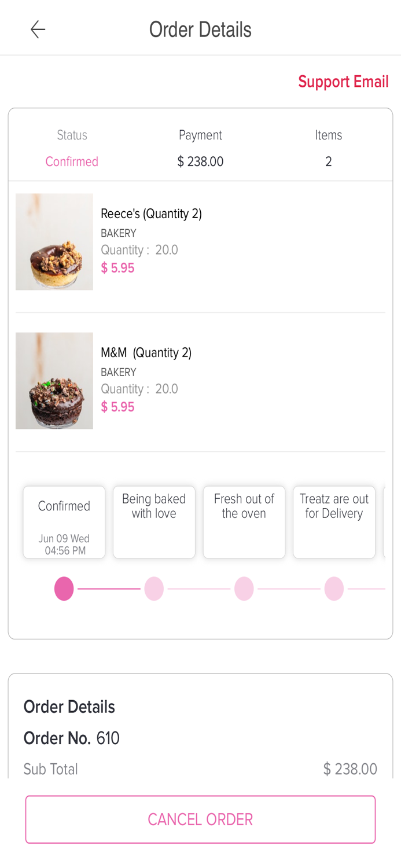Select the 'Being baked with love' stage card
401x868 pixels.
154,521
